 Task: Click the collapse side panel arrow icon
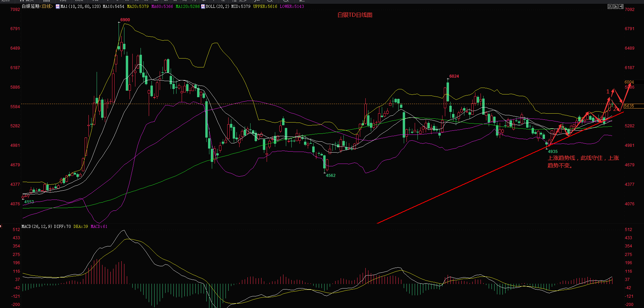coord(621,7)
